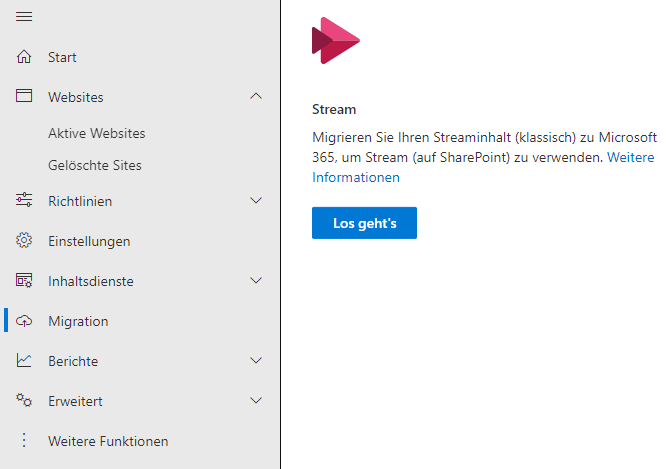Open Aktive Websites
This screenshot has height=469, width=666.
(x=96, y=133)
